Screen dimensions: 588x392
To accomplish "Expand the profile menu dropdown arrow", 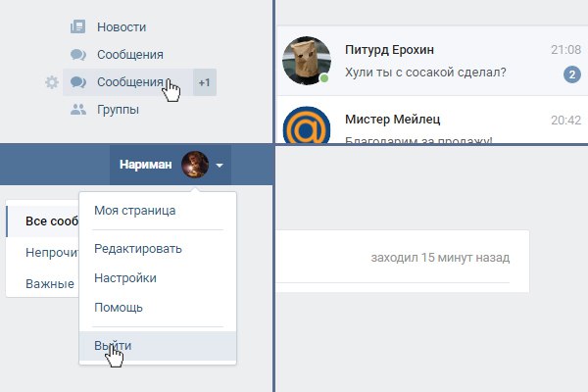I will point(220,165).
